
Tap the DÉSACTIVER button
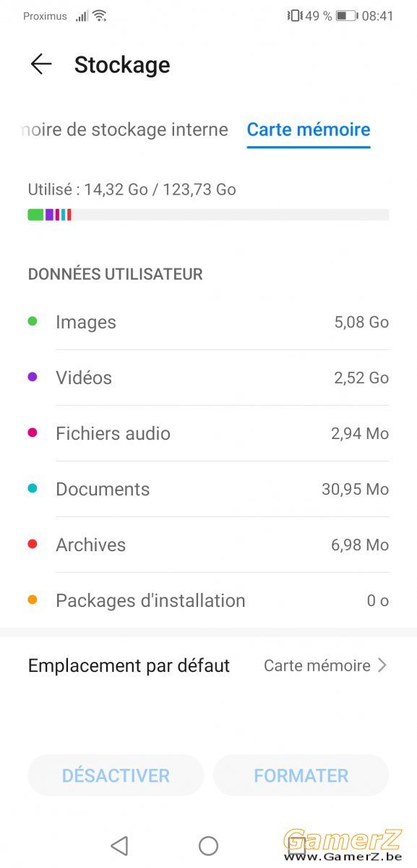pos(116,775)
